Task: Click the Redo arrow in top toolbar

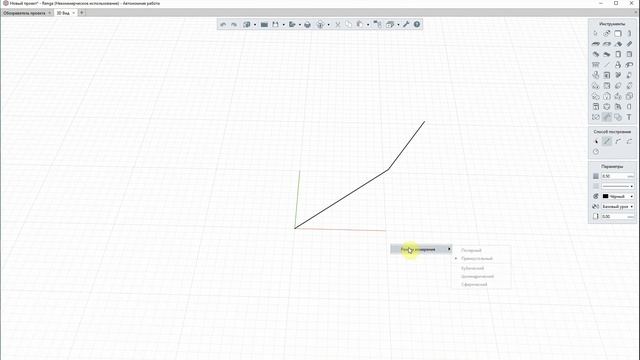Action: point(234,24)
